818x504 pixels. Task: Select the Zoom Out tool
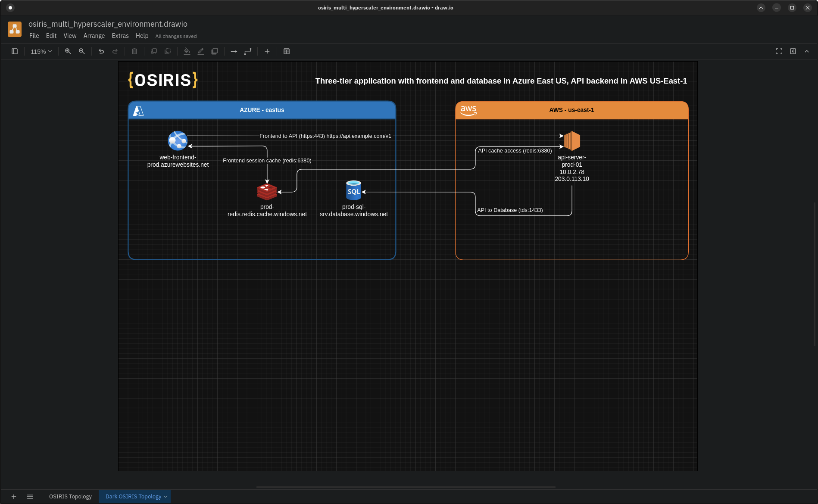[x=81, y=51]
